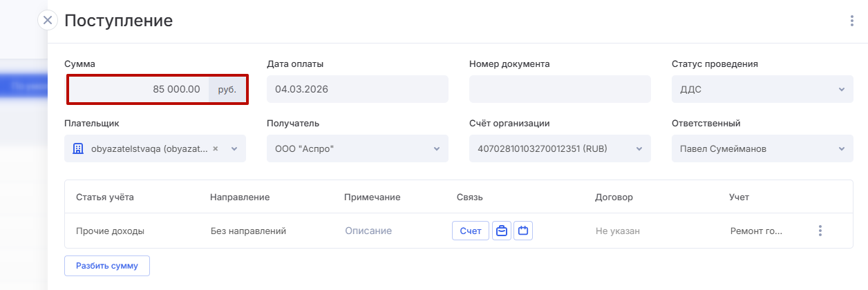Click the briefcase link icon
The width and height of the screenshot is (868, 290).
click(x=502, y=231)
